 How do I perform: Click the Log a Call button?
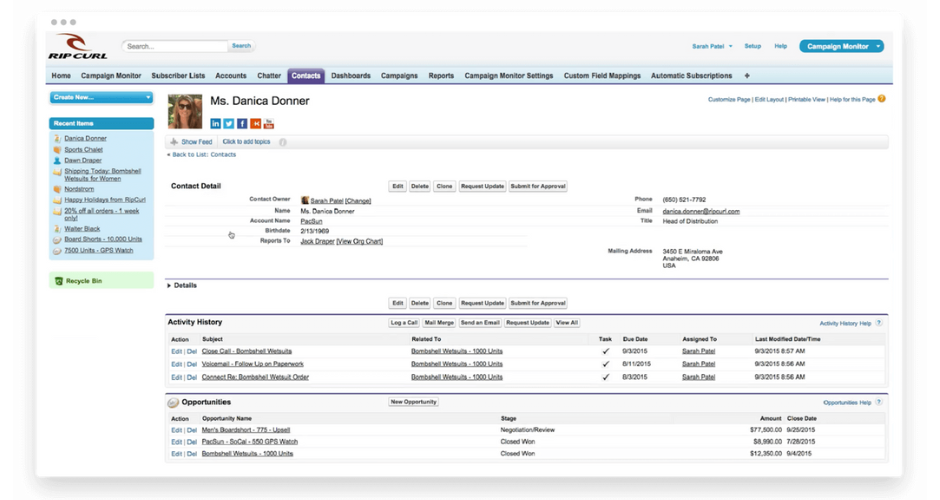[x=404, y=323]
